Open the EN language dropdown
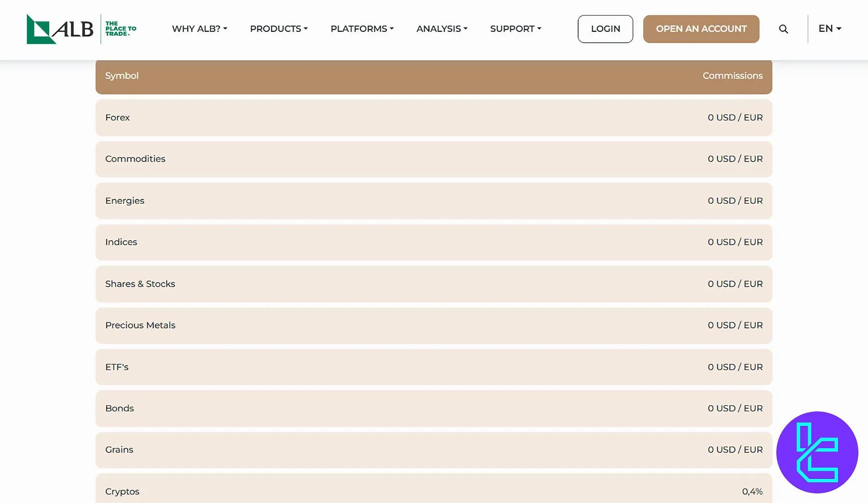 click(x=830, y=28)
